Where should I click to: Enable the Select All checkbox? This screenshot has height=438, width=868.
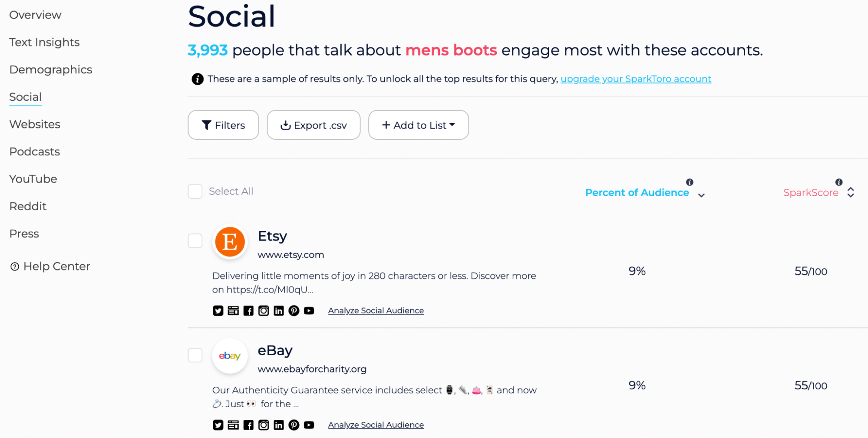(x=195, y=191)
